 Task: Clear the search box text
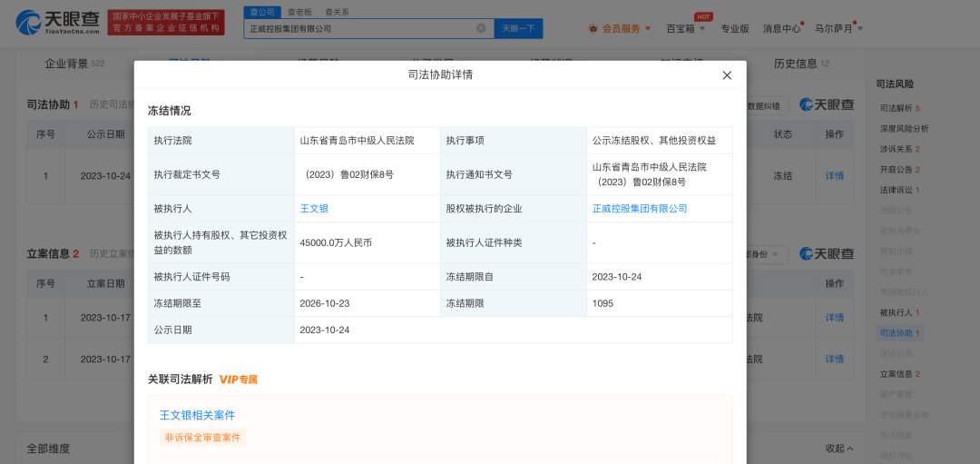point(481,28)
